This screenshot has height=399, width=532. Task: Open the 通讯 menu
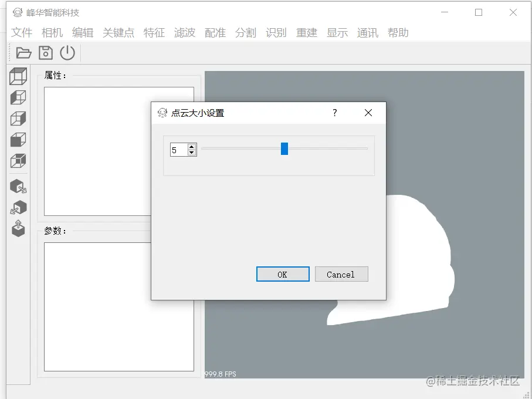click(x=367, y=33)
